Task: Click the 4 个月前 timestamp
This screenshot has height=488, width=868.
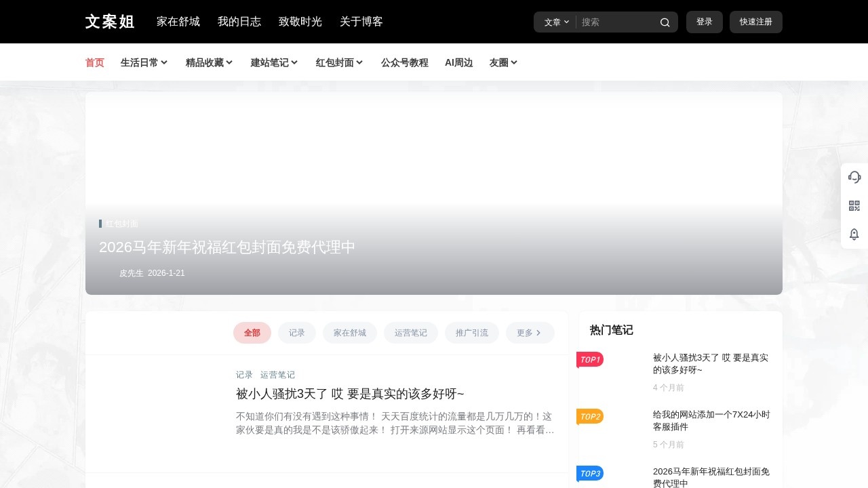Action: 669,388
